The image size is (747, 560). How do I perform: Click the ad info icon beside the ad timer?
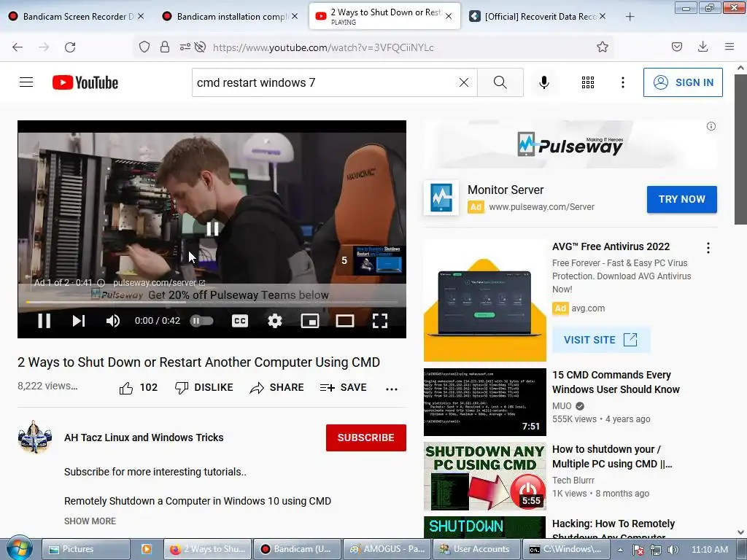(x=101, y=283)
